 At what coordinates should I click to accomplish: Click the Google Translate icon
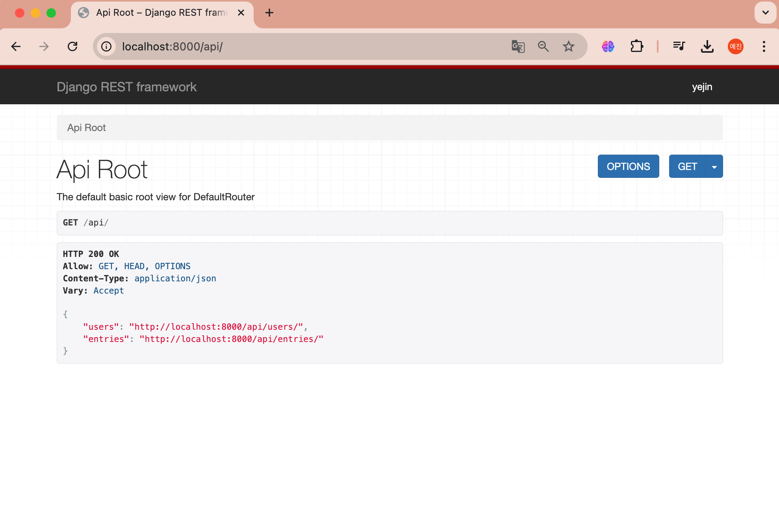click(x=518, y=46)
